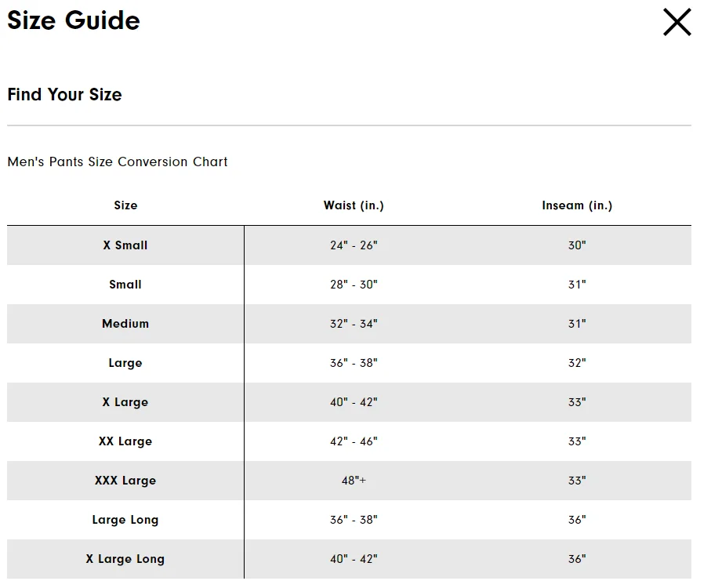Viewport: 711px width, 588px height.
Task: Click the Size column header
Action: 125,205
